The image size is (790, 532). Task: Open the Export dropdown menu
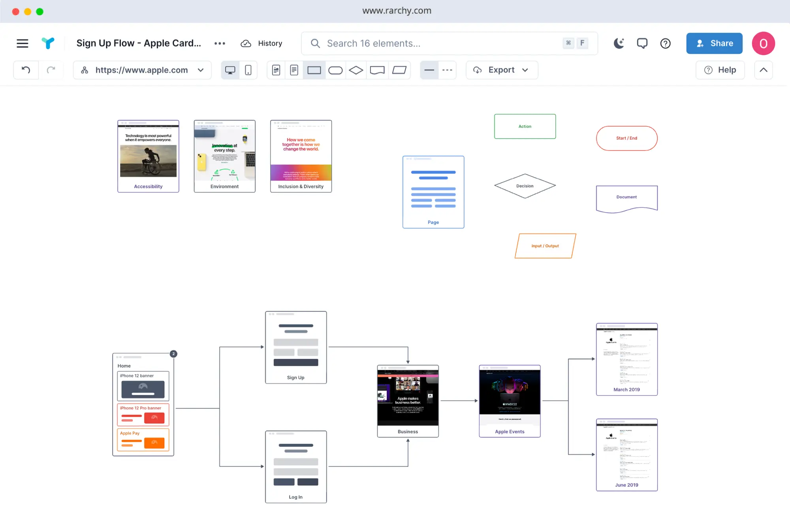tap(501, 70)
